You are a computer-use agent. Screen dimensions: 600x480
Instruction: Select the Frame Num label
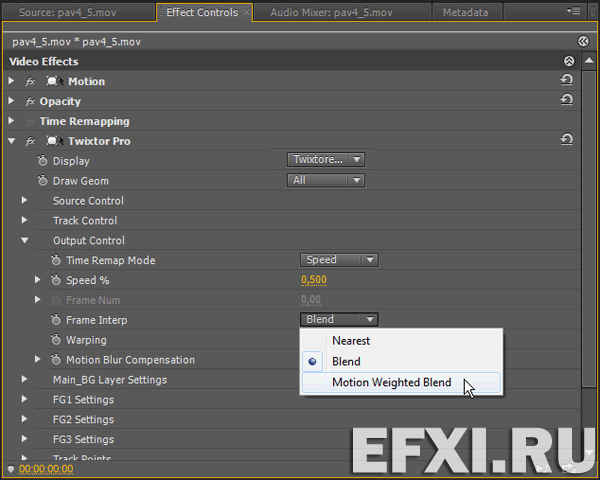[x=93, y=300]
